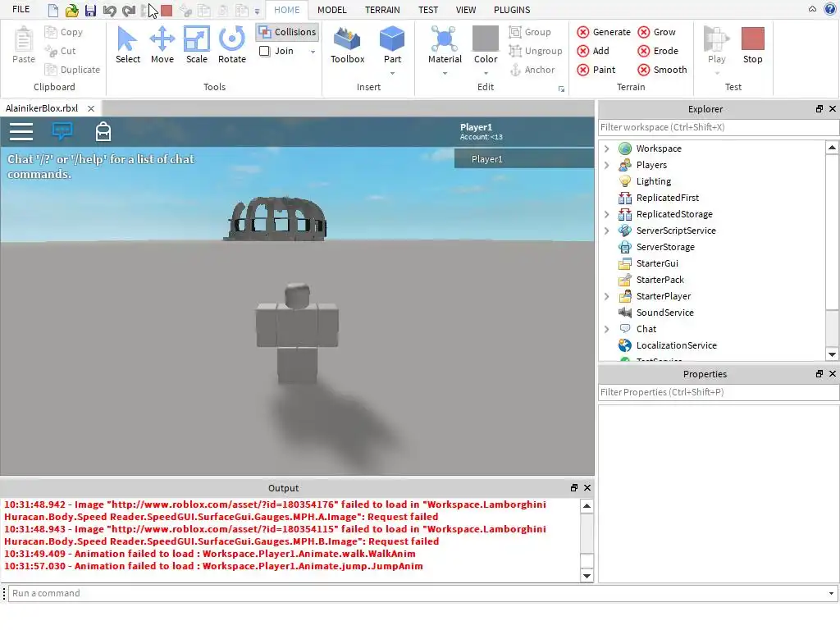
Task: Switch to the TERRAIN tab
Action: (382, 10)
